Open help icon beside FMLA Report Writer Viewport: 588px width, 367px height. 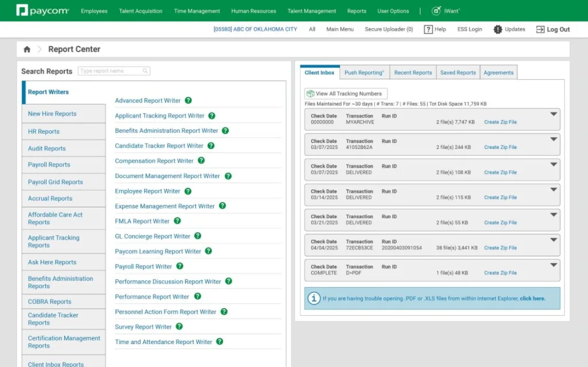tap(177, 221)
